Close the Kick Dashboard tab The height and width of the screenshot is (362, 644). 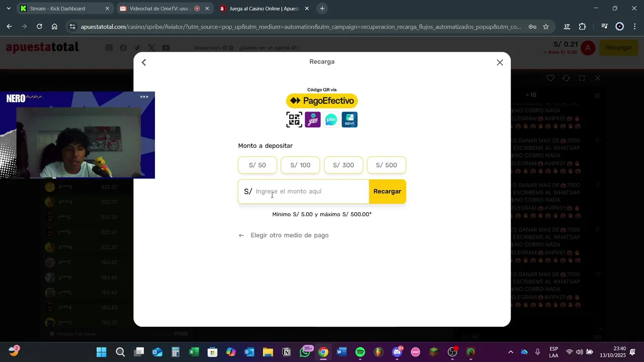coord(107,9)
